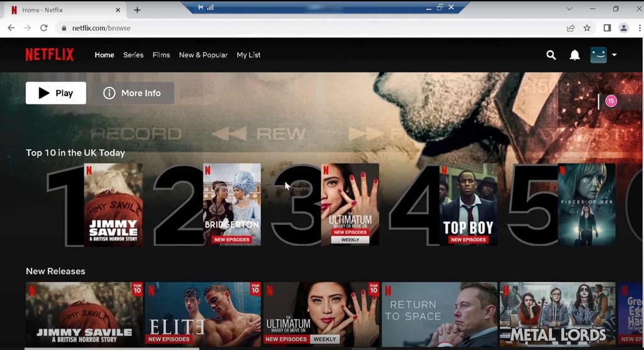Image resolution: width=644 pixels, height=350 pixels.
Task: Click the New Episodes badge on Bridgerton
Action: [231, 239]
